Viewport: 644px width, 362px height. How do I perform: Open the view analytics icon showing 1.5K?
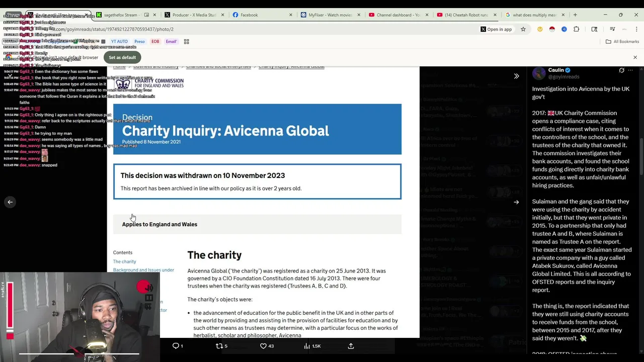(x=307, y=346)
